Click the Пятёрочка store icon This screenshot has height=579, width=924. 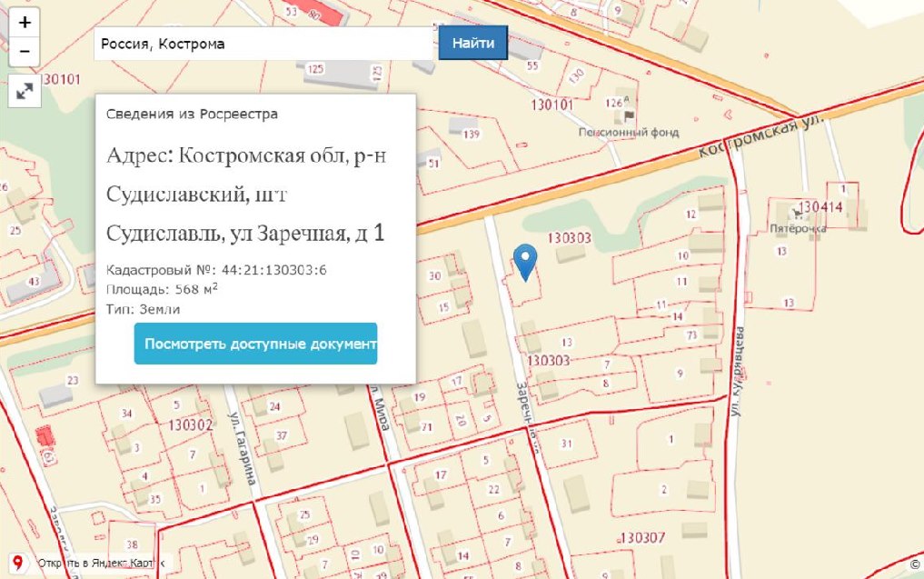(798, 213)
